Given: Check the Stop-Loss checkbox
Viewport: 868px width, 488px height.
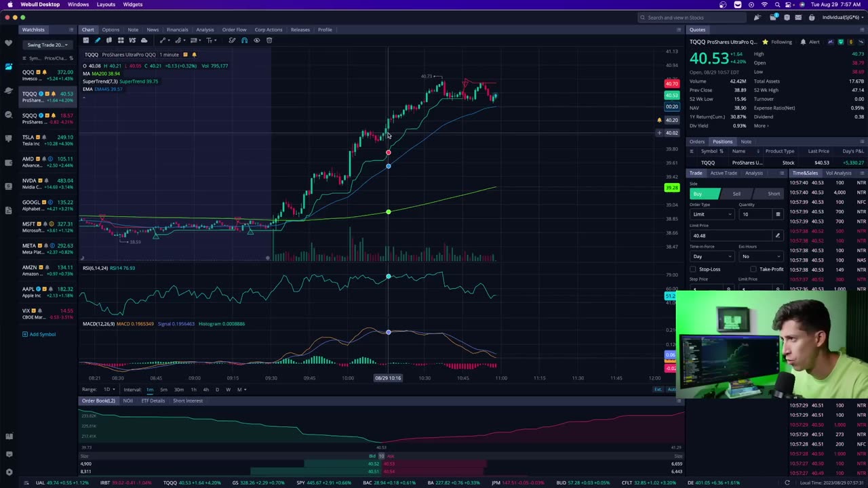Looking at the screenshot, I should (x=694, y=269).
